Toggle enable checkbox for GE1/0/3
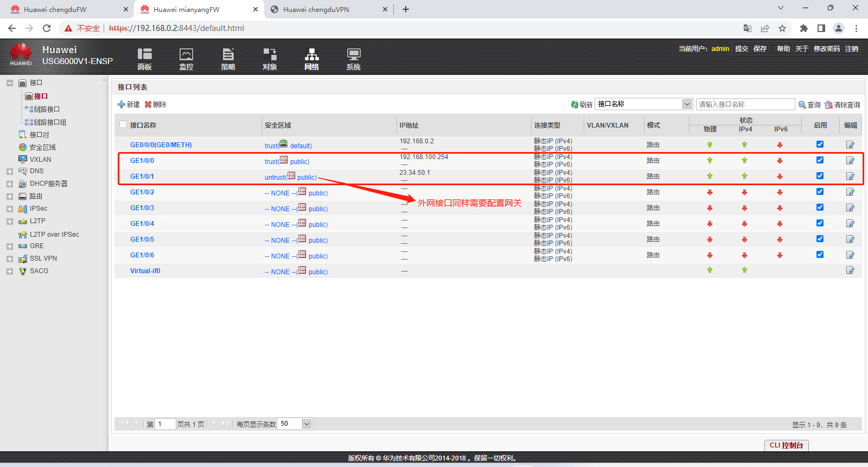The height and width of the screenshot is (467, 868). 820,207
